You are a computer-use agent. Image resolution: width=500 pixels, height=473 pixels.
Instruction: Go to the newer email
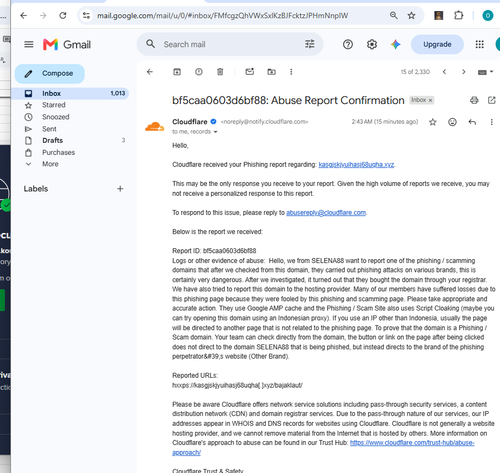point(444,72)
